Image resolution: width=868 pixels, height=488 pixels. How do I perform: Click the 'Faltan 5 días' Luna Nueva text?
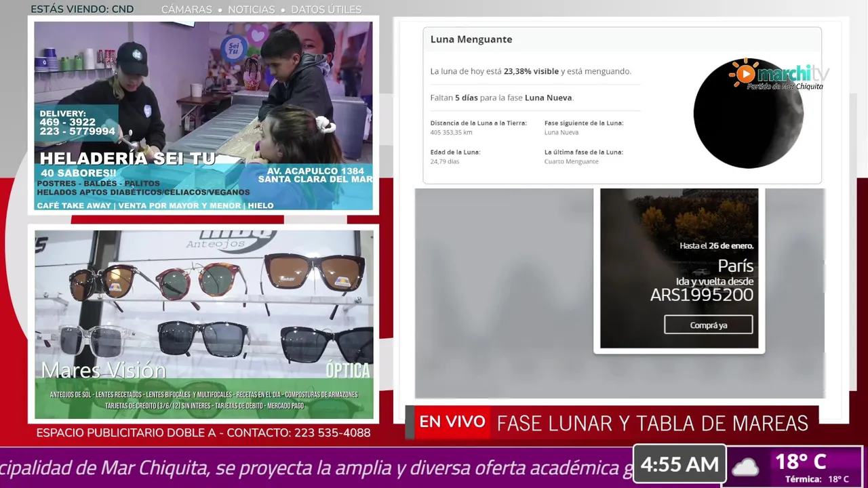502,98
